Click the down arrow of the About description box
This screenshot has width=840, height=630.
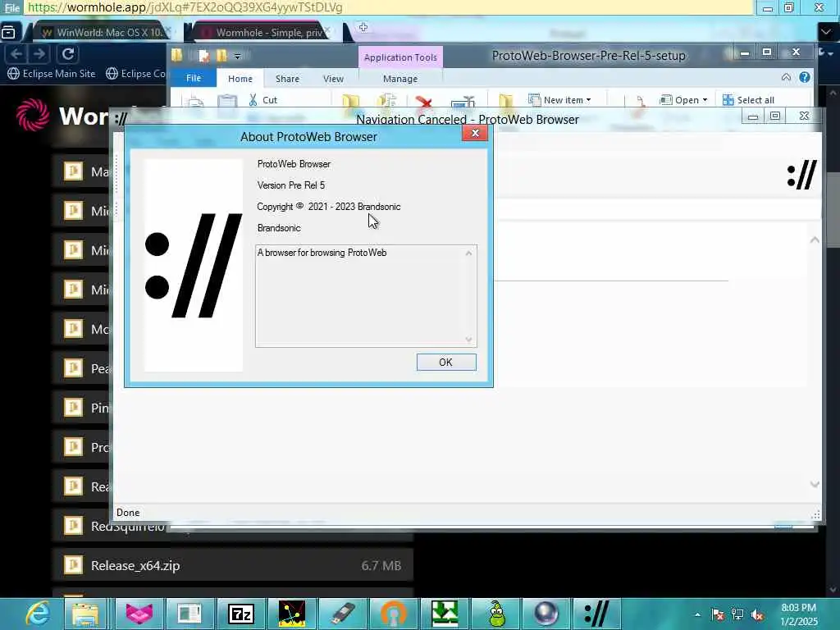pyautogui.click(x=468, y=340)
